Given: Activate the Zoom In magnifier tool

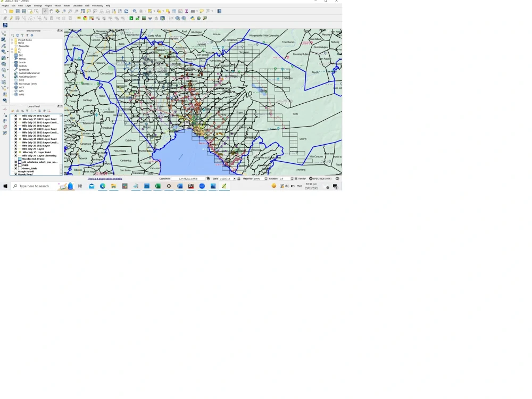Looking at the screenshot, I should [x=63, y=11].
